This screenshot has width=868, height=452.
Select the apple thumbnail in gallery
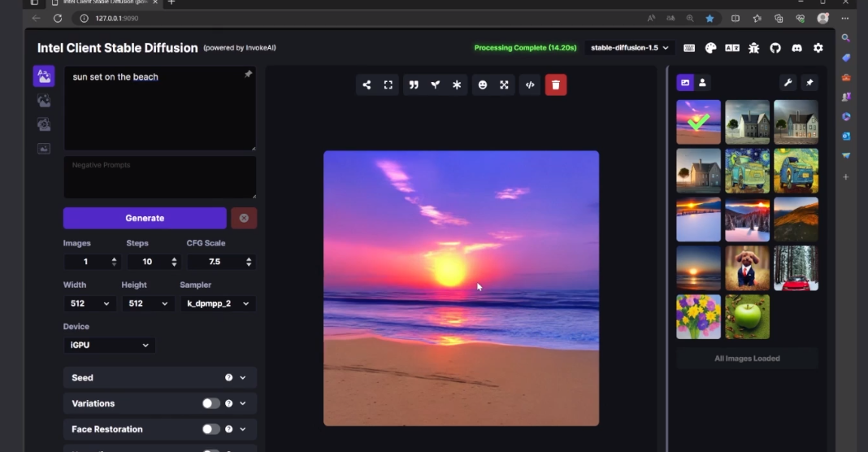(x=747, y=316)
